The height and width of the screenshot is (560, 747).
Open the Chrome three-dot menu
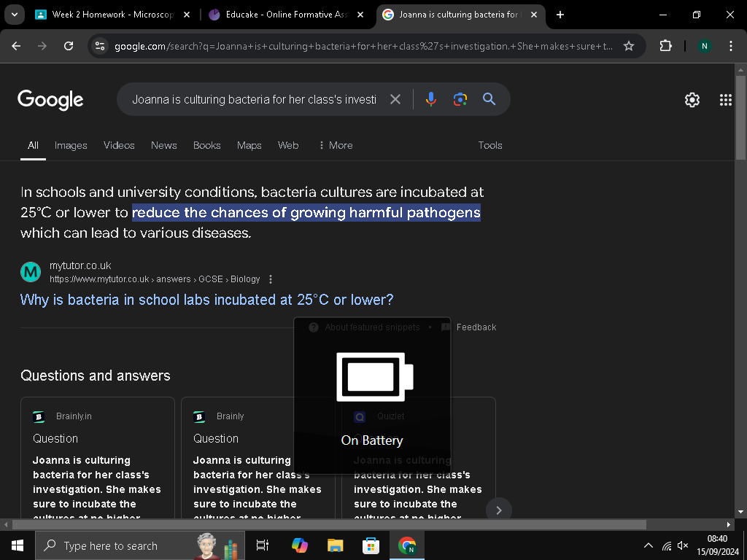click(x=730, y=46)
